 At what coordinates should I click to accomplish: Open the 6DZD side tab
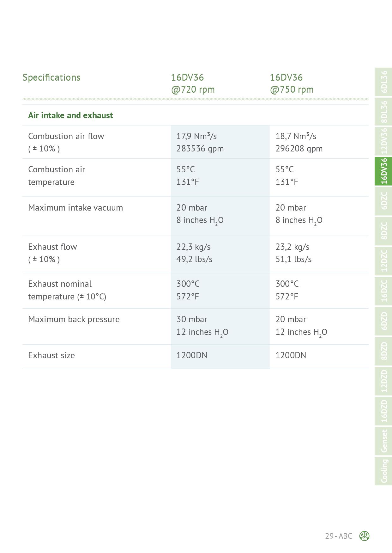pos(383,321)
